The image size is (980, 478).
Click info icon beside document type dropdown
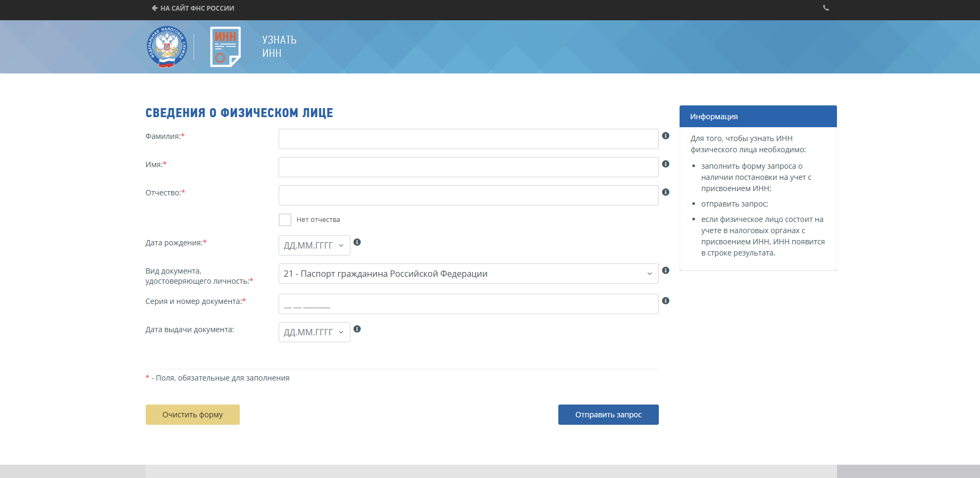point(666,270)
